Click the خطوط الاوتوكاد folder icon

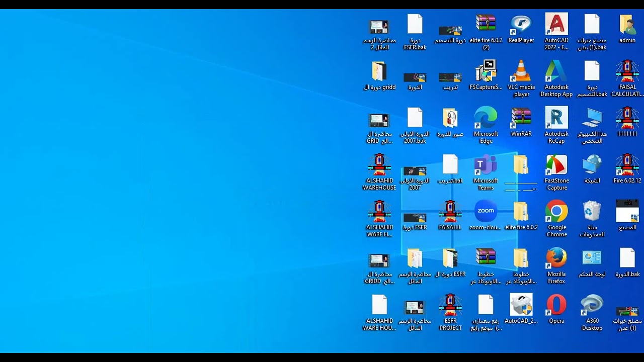521,266
